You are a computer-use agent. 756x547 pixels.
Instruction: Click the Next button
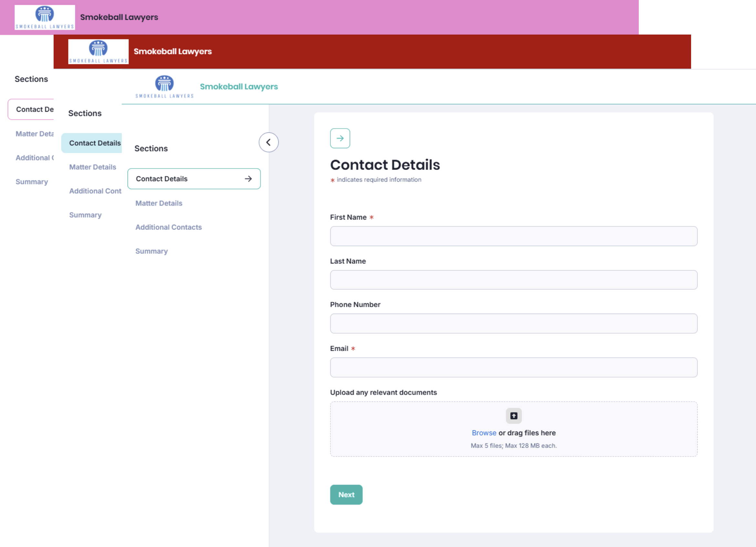coord(346,494)
